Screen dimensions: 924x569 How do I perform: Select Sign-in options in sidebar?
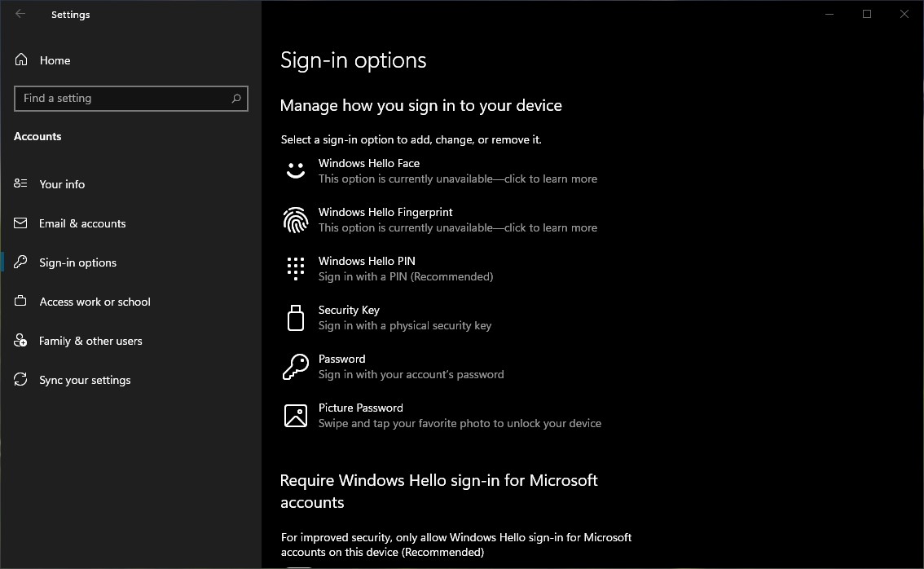[x=131, y=262]
